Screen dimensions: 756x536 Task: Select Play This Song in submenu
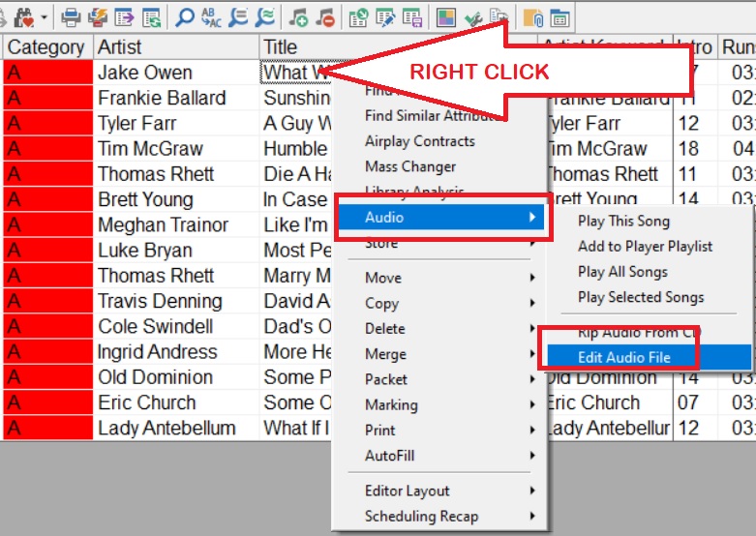(623, 222)
